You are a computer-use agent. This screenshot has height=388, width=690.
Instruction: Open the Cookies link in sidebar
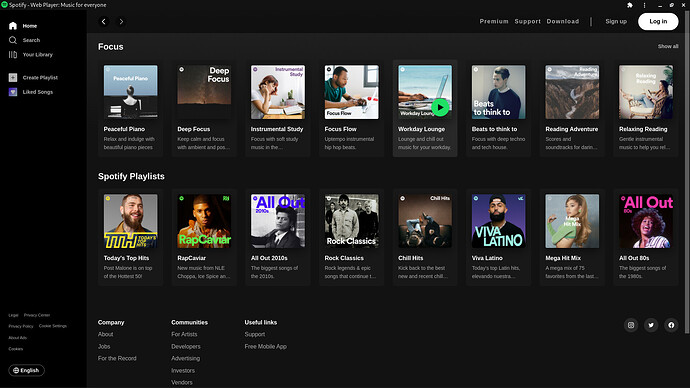pos(16,349)
